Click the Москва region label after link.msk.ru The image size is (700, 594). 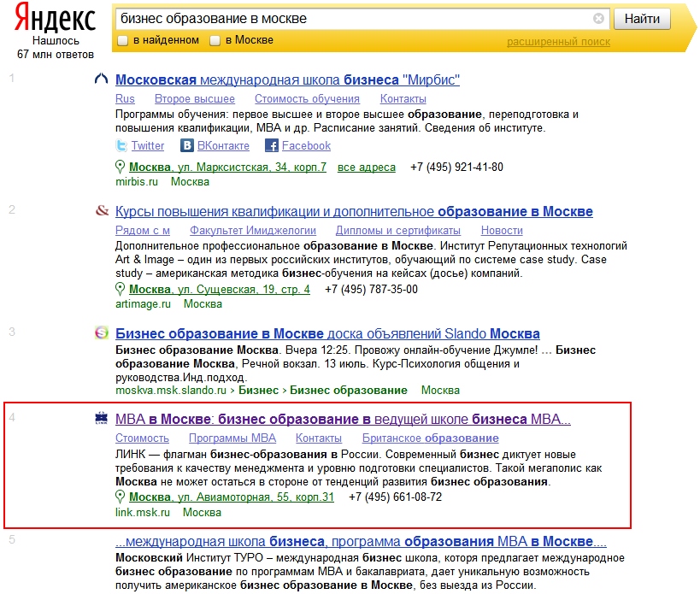(x=202, y=512)
